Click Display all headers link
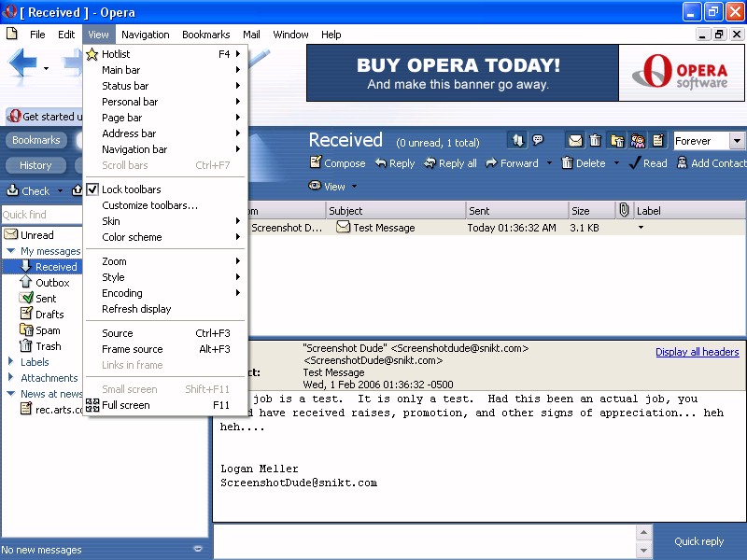The image size is (747, 560). (x=697, y=352)
